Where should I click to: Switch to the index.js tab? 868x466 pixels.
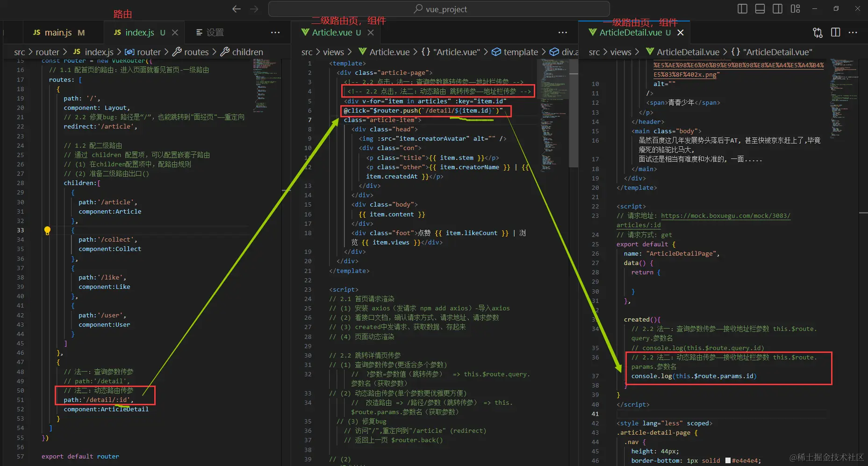click(x=140, y=32)
